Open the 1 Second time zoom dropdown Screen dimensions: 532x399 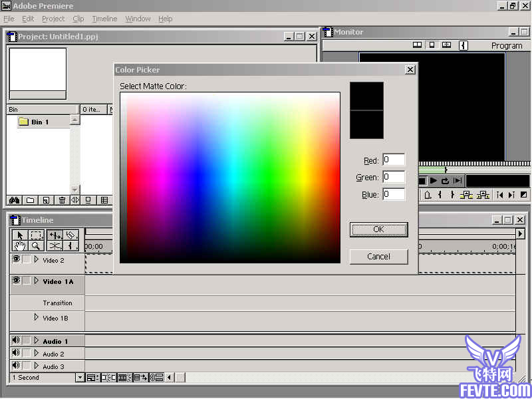(80, 377)
